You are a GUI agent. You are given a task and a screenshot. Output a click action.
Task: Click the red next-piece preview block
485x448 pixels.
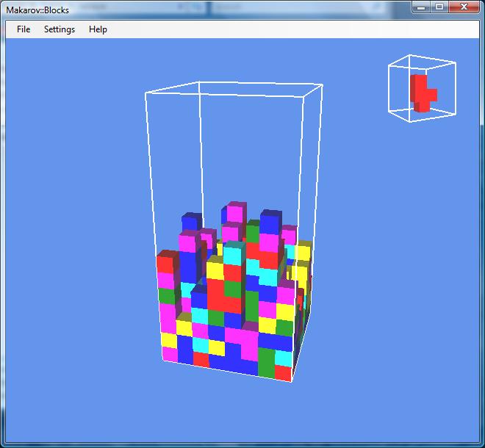(423, 93)
